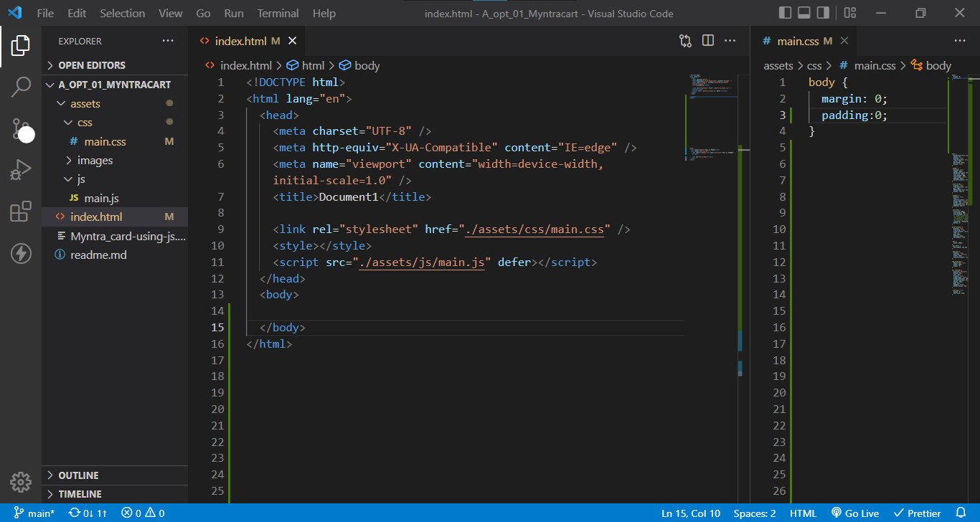Open Explorer more actions ellipsis
The image size is (980, 522).
pos(167,41)
